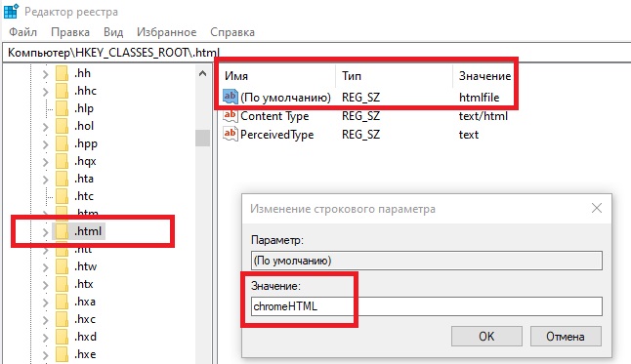Click the tree scrollbar up arrow
Viewport: 631px width, 364px height.
click(x=202, y=73)
